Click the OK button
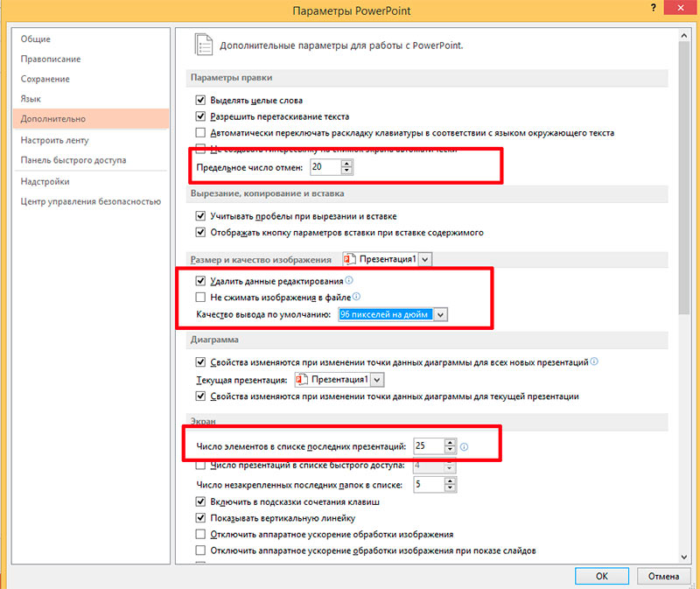 pyautogui.click(x=602, y=576)
